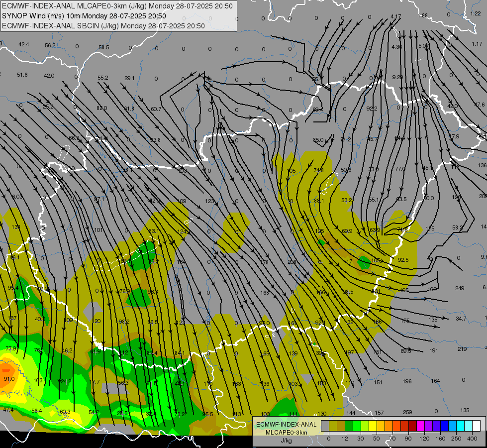The height and width of the screenshot is (448, 487).
Task: Select the deep blue legend swatch
Action: pyautogui.click(x=444, y=426)
